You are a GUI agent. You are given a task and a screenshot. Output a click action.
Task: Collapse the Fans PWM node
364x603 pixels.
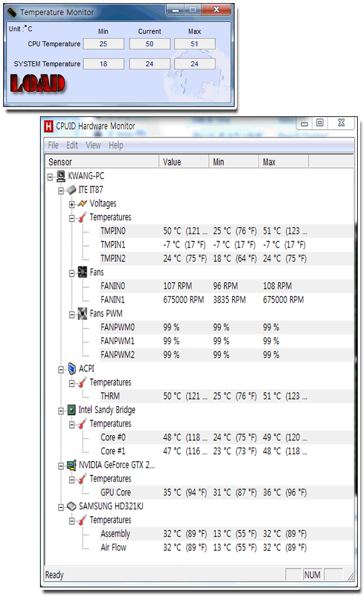(71, 315)
